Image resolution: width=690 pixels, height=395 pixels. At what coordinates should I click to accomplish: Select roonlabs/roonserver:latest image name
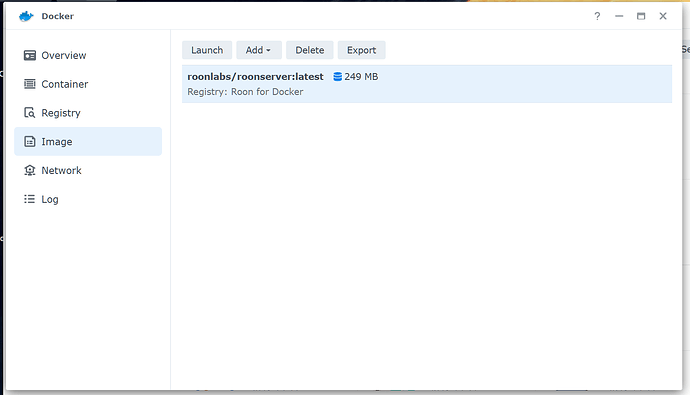click(255, 77)
